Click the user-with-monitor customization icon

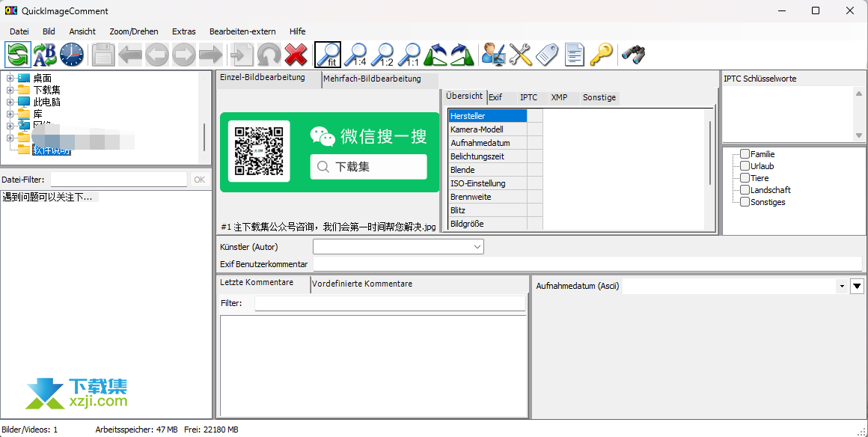point(493,55)
